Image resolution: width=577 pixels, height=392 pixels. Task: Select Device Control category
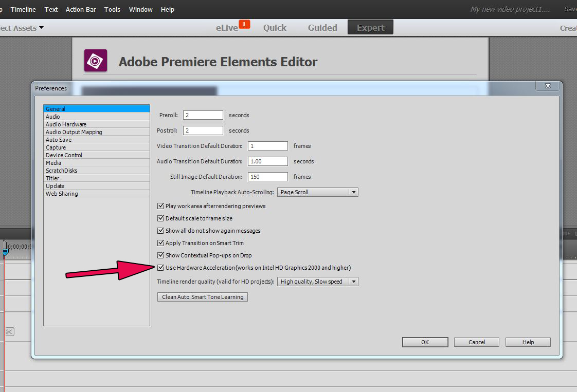(x=96, y=155)
